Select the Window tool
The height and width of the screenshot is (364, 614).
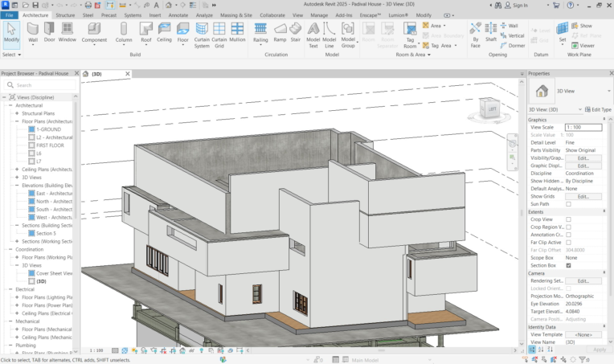pos(67,32)
